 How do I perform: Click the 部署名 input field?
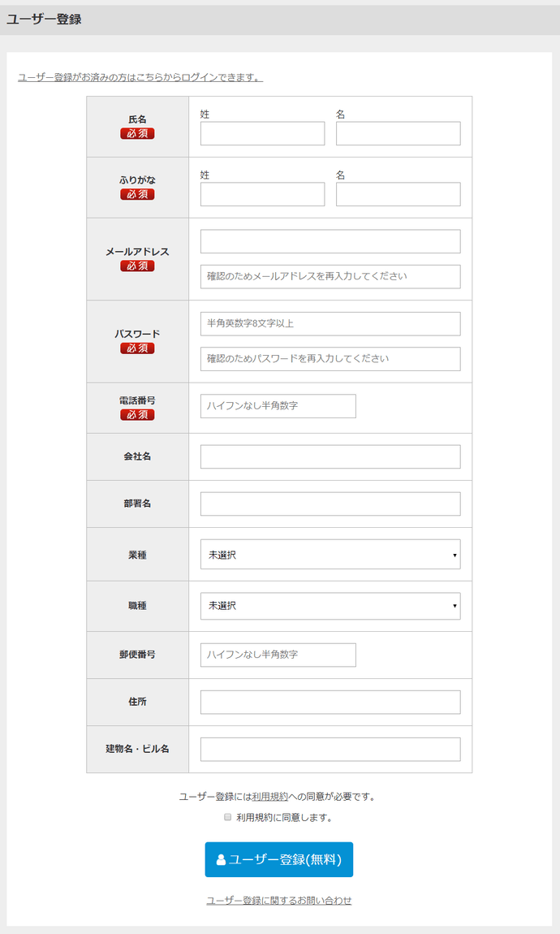(330, 504)
